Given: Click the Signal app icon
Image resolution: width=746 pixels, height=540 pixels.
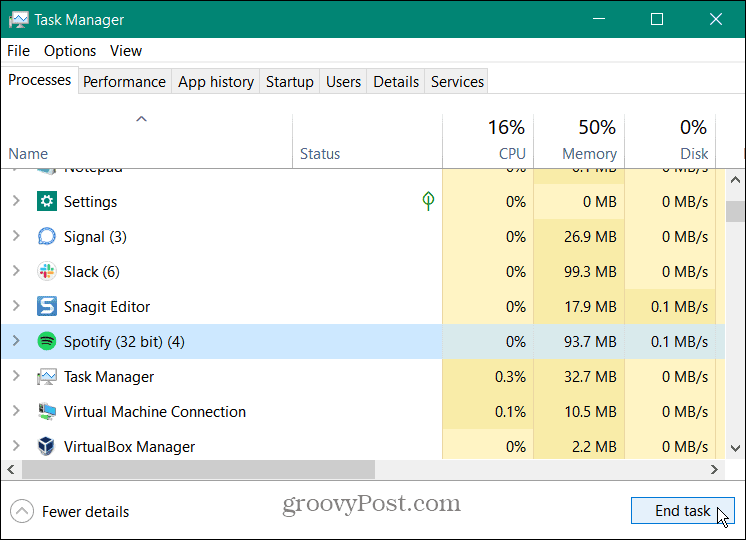Looking at the screenshot, I should [47, 237].
